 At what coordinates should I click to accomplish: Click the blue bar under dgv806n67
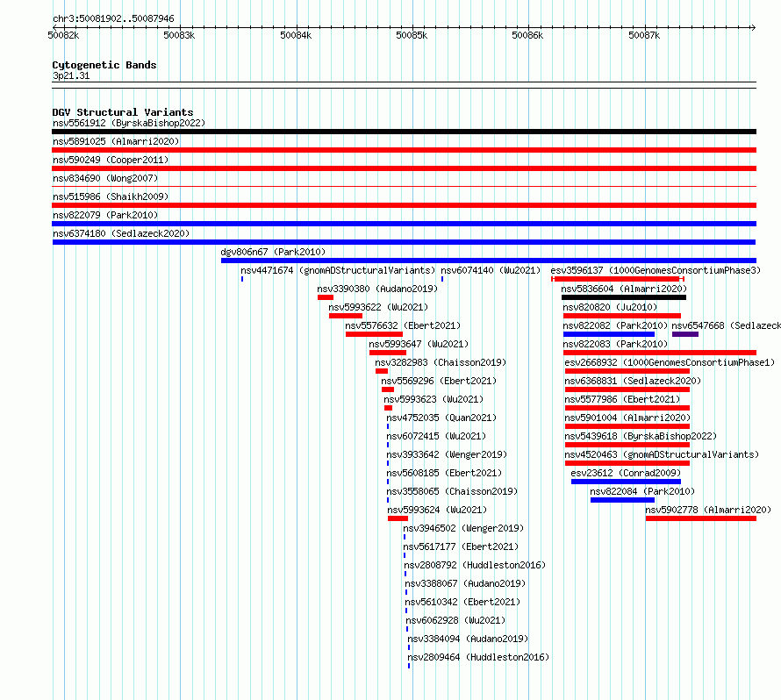[x=489, y=261]
